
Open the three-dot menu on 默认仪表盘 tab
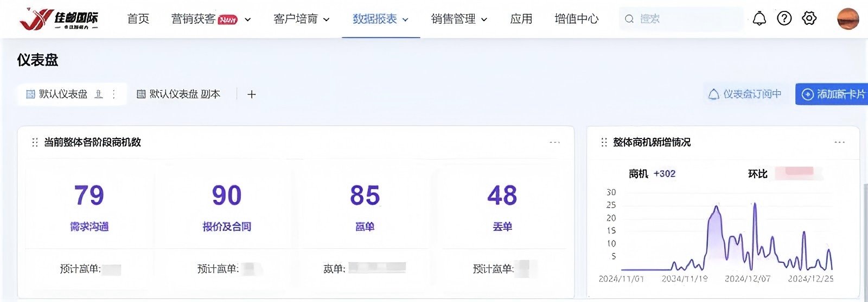pyautogui.click(x=114, y=94)
